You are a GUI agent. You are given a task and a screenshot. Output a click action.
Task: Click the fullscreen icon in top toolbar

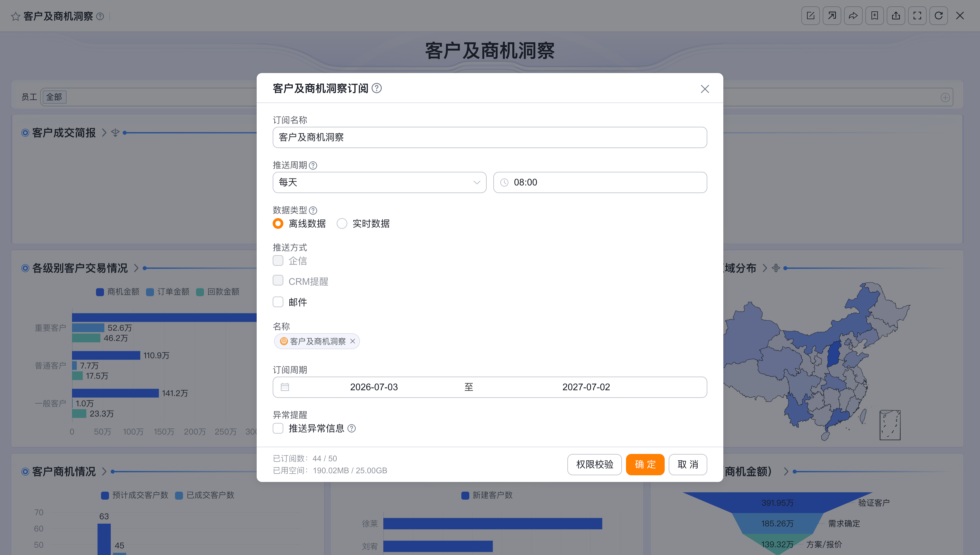(x=917, y=16)
